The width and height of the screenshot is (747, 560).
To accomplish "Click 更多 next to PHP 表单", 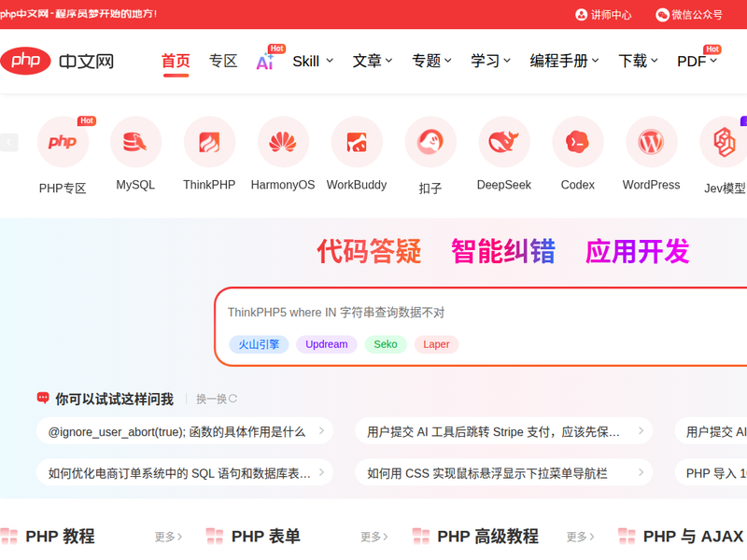I will pyautogui.click(x=374, y=537).
